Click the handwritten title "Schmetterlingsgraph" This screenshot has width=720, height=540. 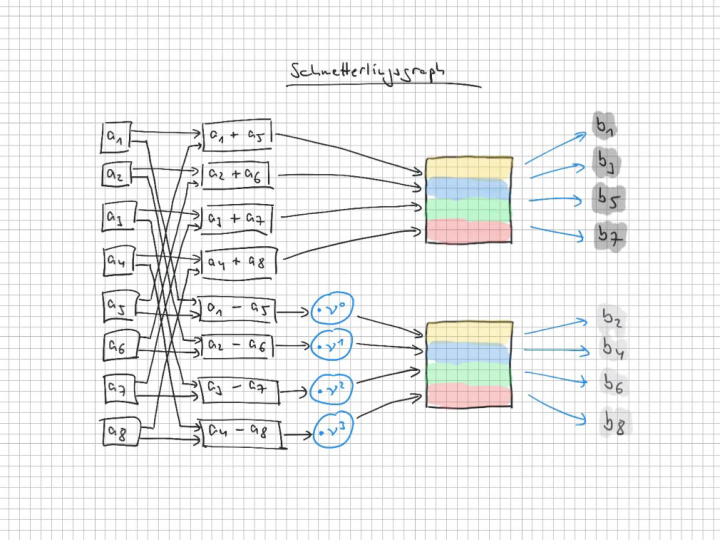click(x=367, y=73)
